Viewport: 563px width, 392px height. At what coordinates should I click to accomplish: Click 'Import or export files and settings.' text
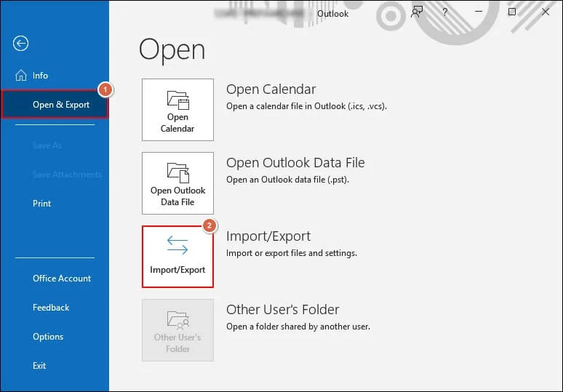(292, 253)
